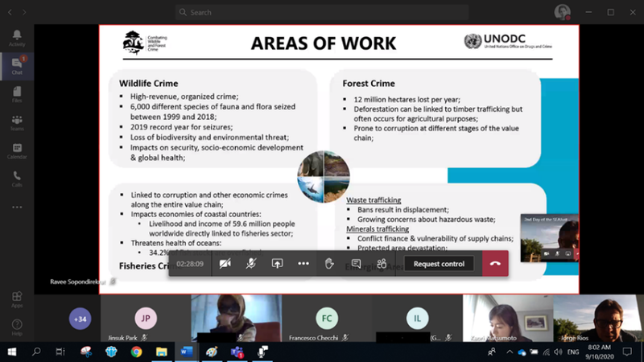Image resolution: width=644 pixels, height=362 pixels.
Task: Show the participants list
Action: [382, 263]
